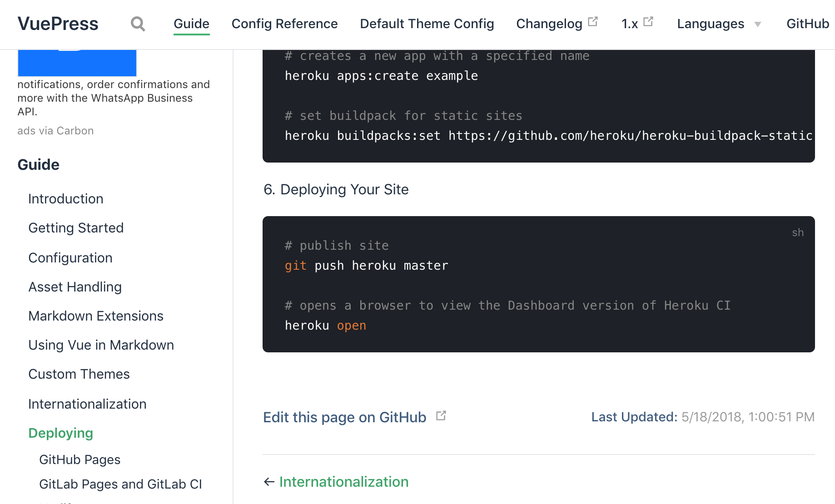
Task: Click the 'heroku open' command text
Action: [325, 326]
